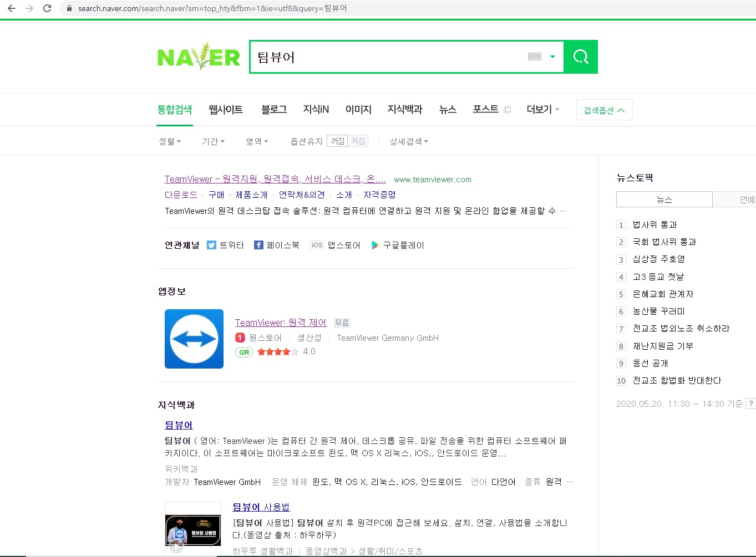Viewport: 756px width, 557px height.
Task: Open the 뉴스 search tab
Action: [448, 109]
